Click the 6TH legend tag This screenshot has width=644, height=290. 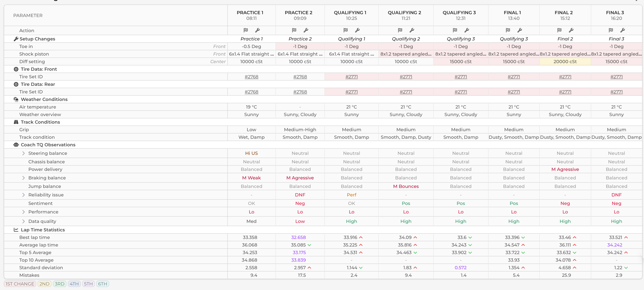coord(103,284)
